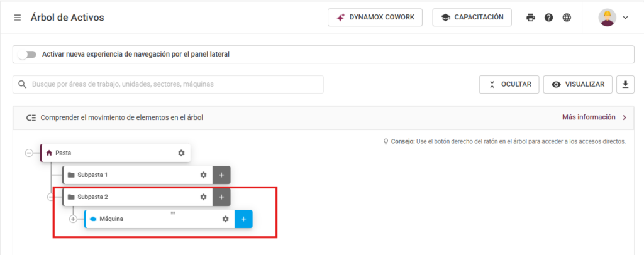Viewport: 644px width, 255px height.
Task: Click the print icon in header
Action: (531, 18)
